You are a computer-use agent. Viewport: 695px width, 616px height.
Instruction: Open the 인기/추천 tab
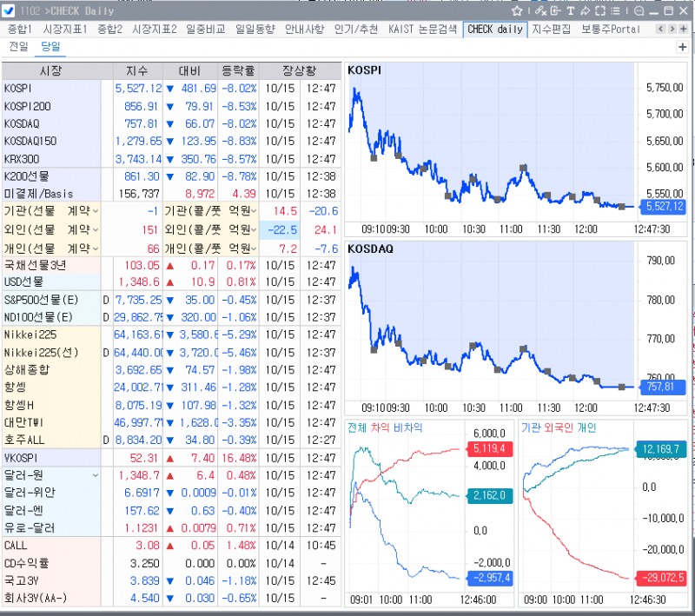coord(356,30)
